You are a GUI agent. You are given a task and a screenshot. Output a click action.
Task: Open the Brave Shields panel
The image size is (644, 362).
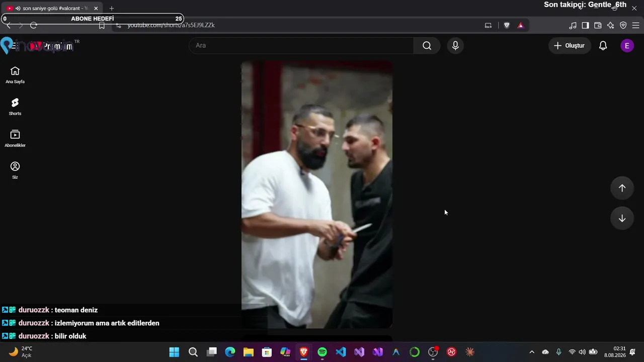507,25
